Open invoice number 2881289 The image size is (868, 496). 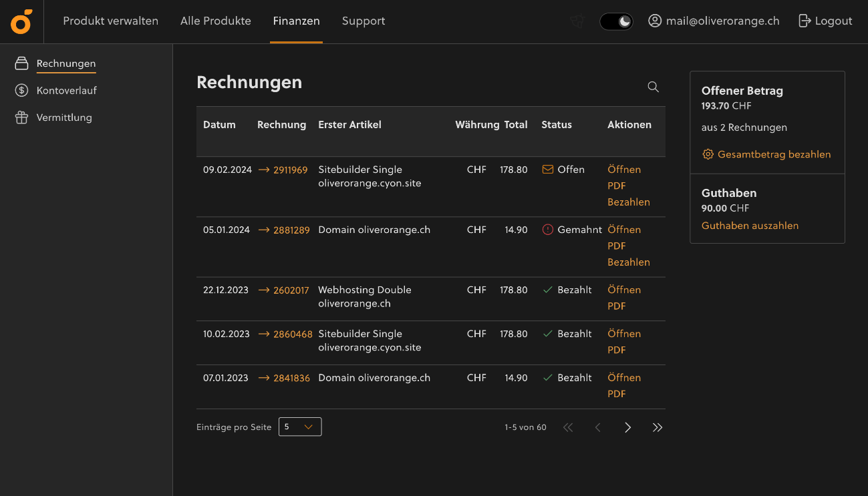[x=292, y=230]
